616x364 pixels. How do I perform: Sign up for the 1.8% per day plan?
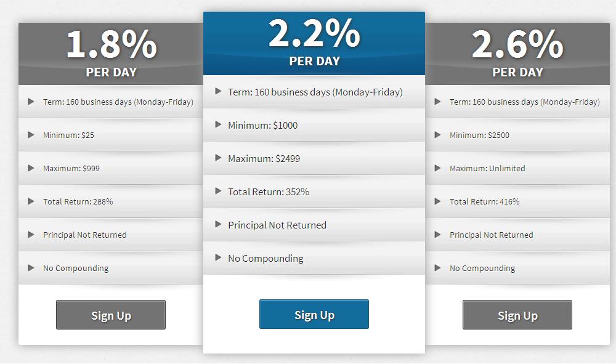pos(111,315)
